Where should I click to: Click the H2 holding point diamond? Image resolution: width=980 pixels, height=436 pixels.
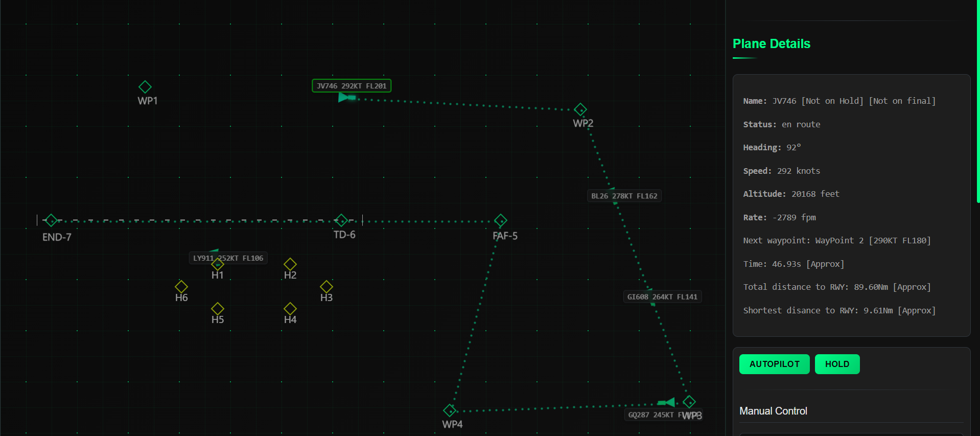pyautogui.click(x=290, y=264)
